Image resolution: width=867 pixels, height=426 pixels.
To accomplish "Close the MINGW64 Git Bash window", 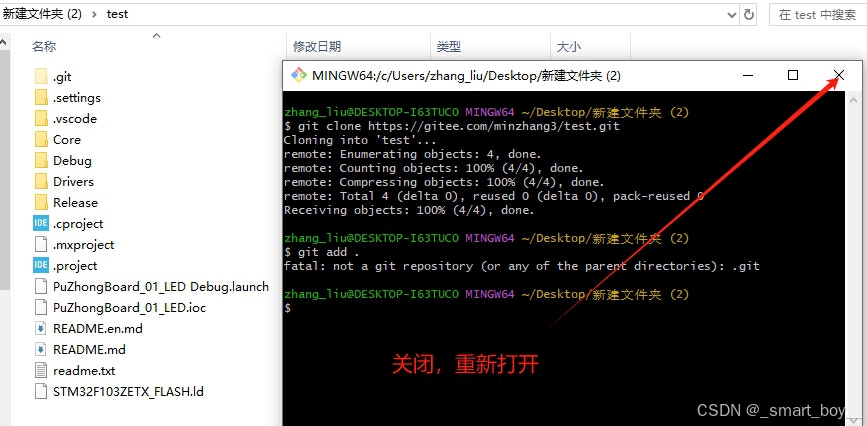I will (839, 75).
